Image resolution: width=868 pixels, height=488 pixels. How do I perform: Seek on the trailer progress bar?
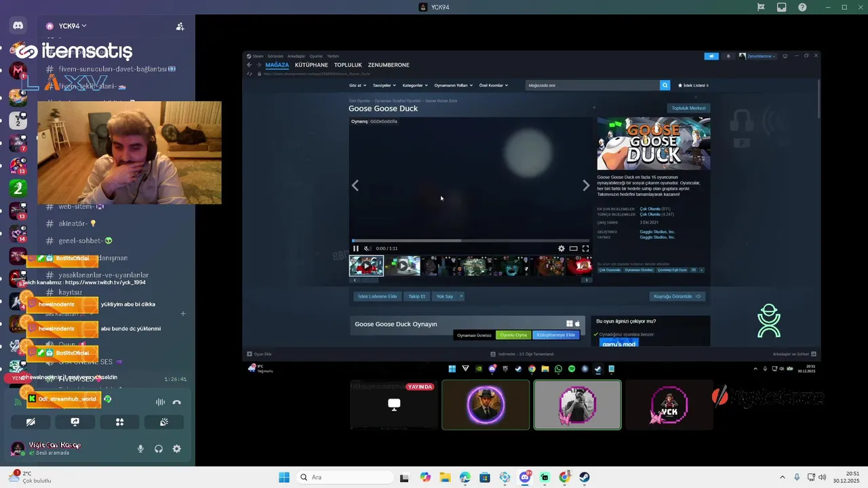(470, 241)
